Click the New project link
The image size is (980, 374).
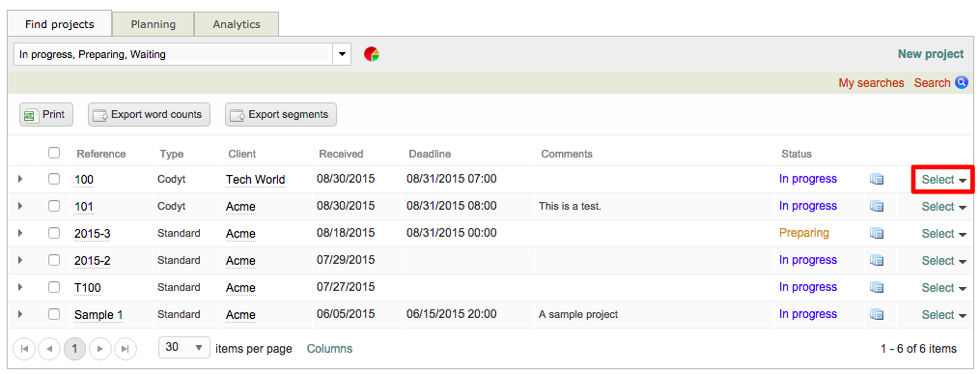pos(931,54)
